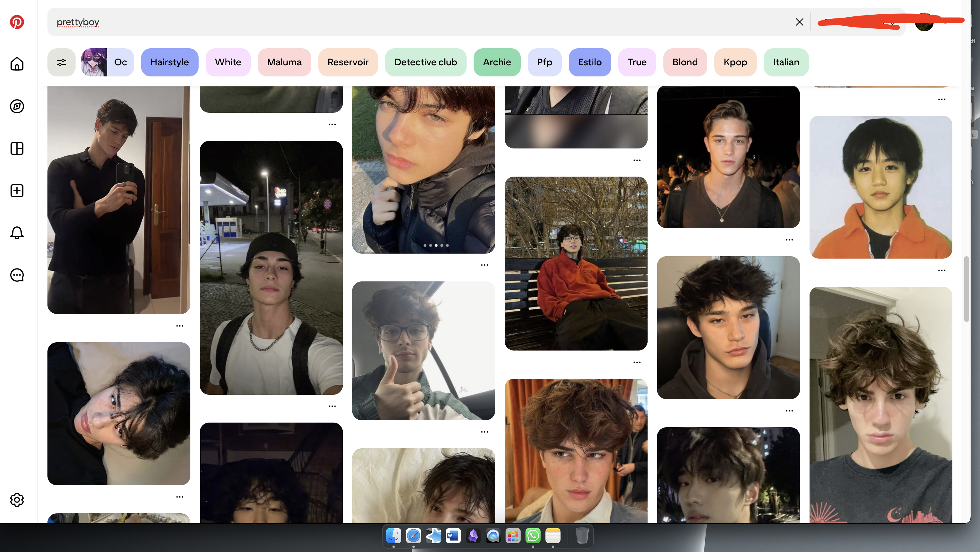This screenshot has width=980, height=552.
Task: Open more options under orange jacket pin
Action: coord(942,270)
